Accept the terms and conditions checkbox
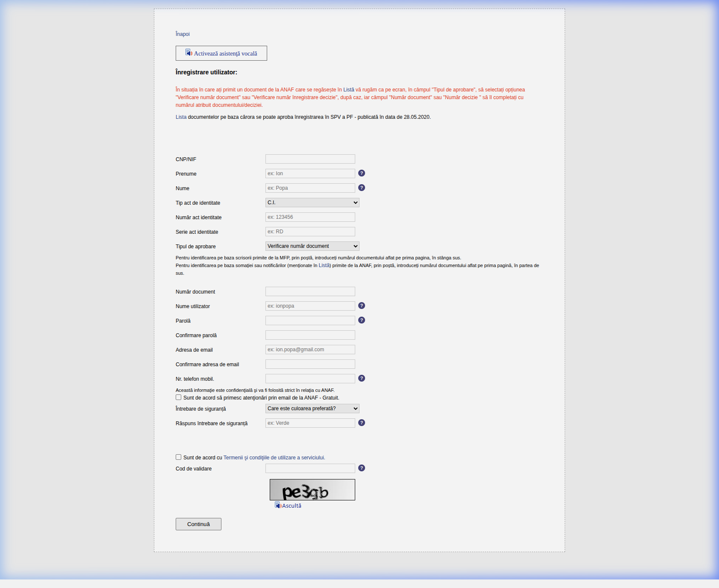The width and height of the screenshot is (719, 588). (179, 457)
